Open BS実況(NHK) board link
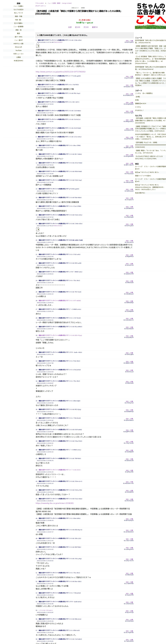 (x=18, y=61)
